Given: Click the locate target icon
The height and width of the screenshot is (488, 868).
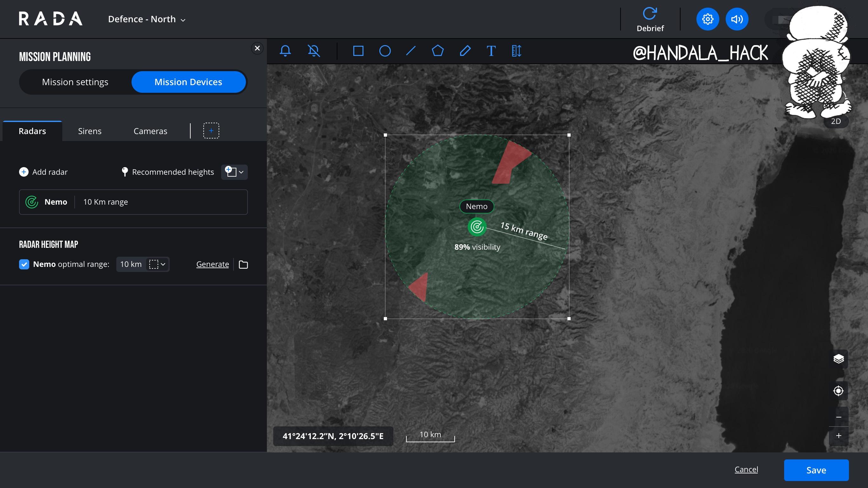Looking at the screenshot, I should [x=838, y=391].
